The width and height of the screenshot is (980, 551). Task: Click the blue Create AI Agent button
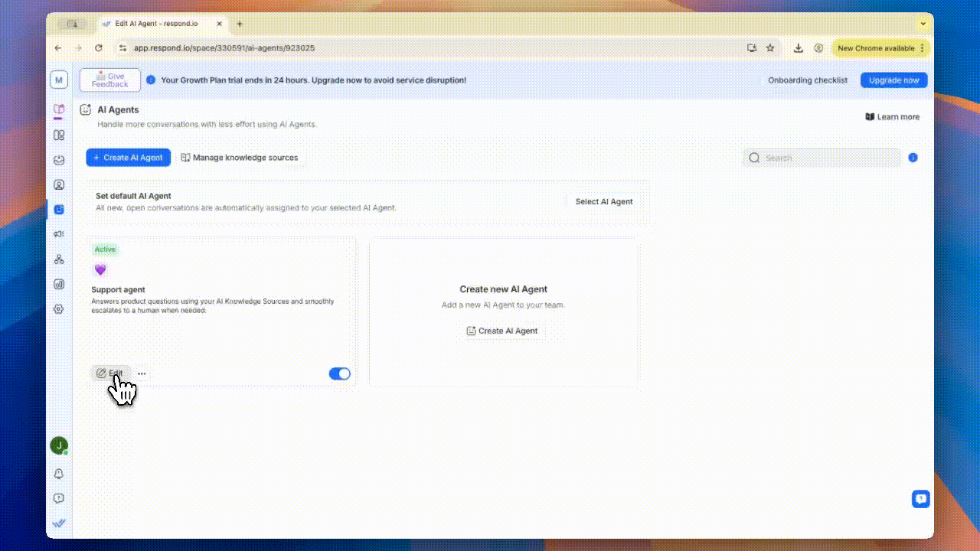(x=128, y=158)
